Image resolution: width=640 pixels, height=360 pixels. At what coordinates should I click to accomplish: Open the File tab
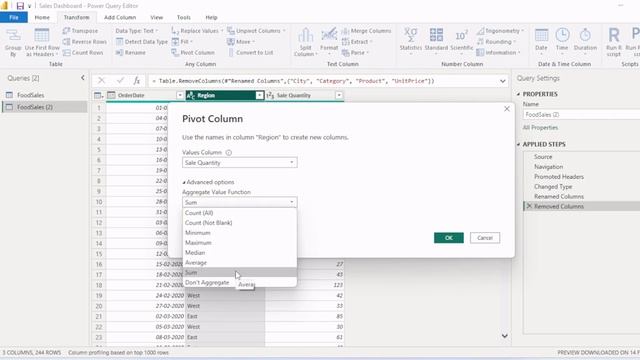[x=14, y=18]
